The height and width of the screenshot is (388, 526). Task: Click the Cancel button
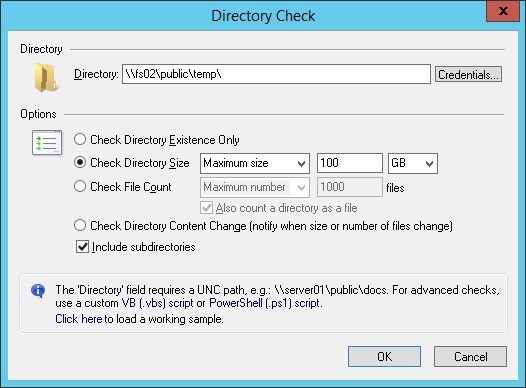tap(470, 356)
